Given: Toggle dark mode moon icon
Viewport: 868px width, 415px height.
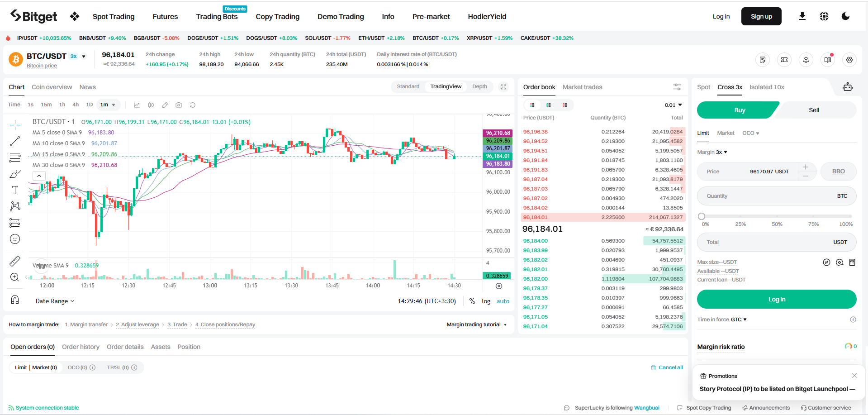Looking at the screenshot, I should coord(845,16).
